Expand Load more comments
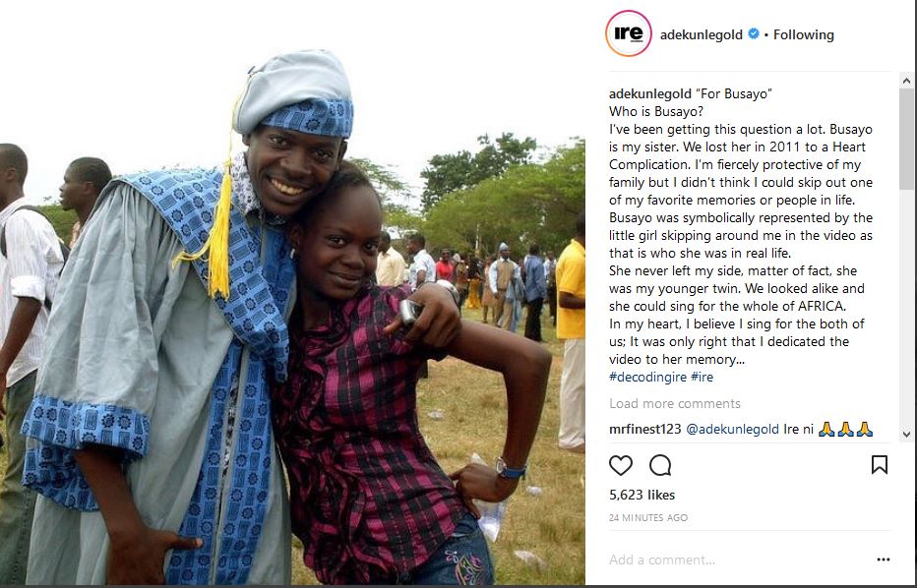The height and width of the screenshot is (588, 917). 675,403
